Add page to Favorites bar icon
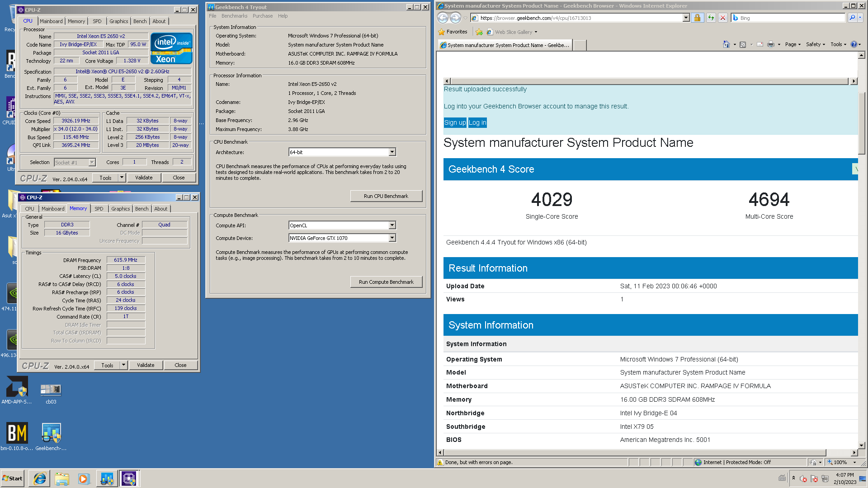Viewport: 868px width, 488px height. click(x=479, y=32)
